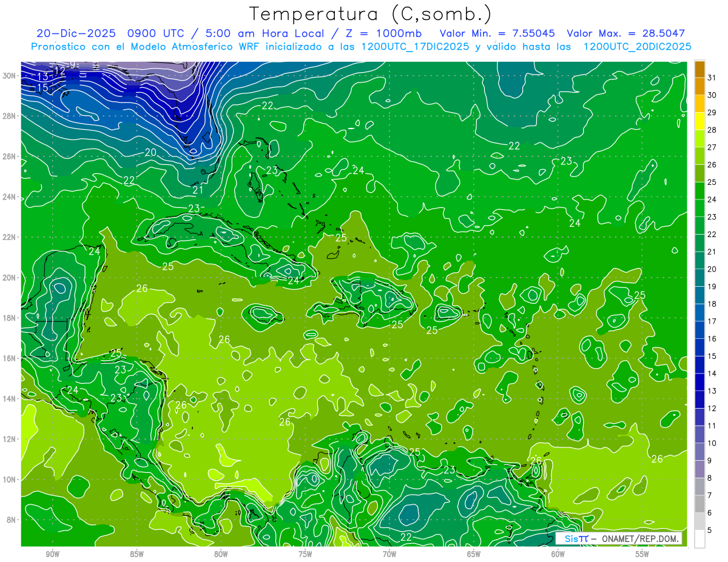Click the '16N' latitude axis label

click(10, 358)
